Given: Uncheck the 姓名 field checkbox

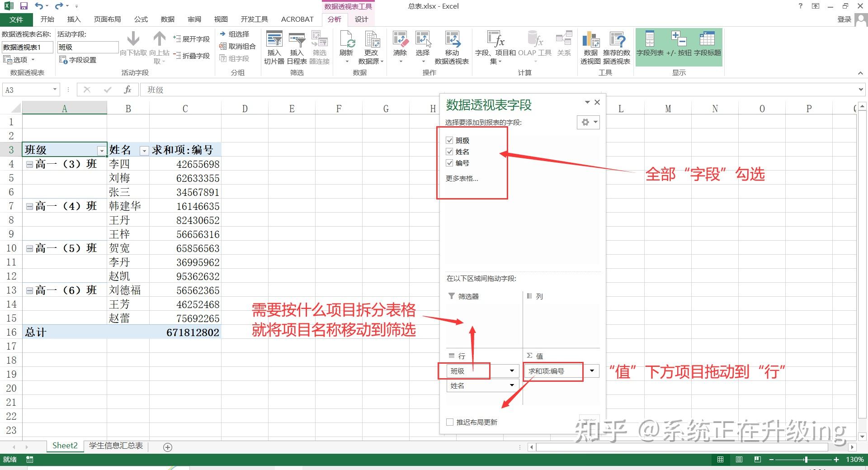Looking at the screenshot, I should click(x=449, y=152).
